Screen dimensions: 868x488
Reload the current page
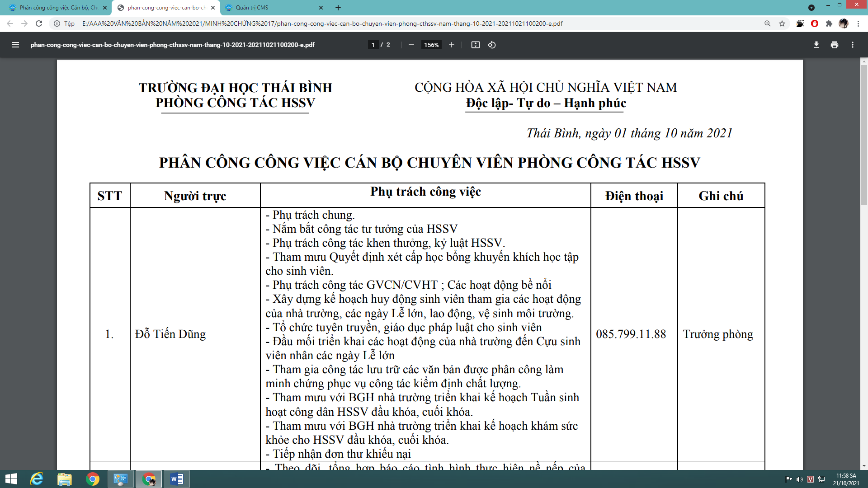(39, 23)
